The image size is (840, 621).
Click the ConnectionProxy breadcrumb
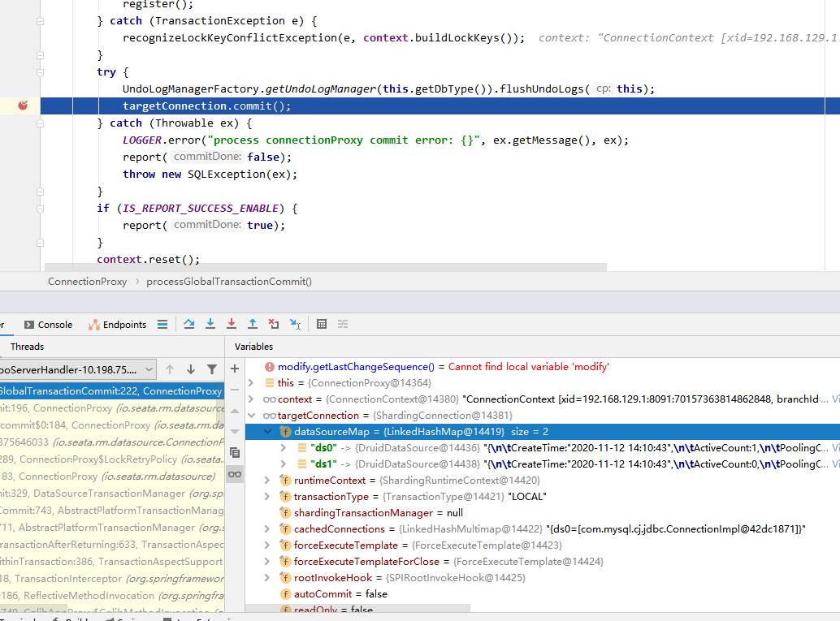pyautogui.click(x=87, y=282)
